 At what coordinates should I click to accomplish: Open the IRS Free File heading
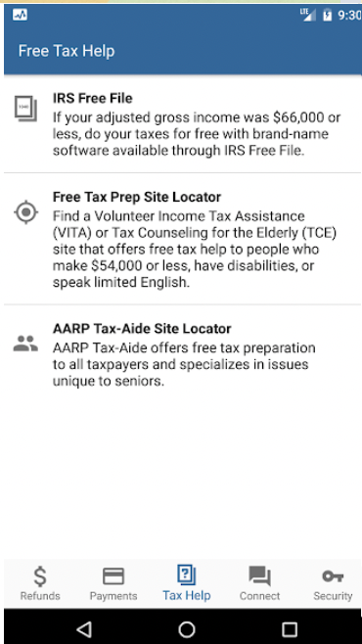(x=93, y=98)
